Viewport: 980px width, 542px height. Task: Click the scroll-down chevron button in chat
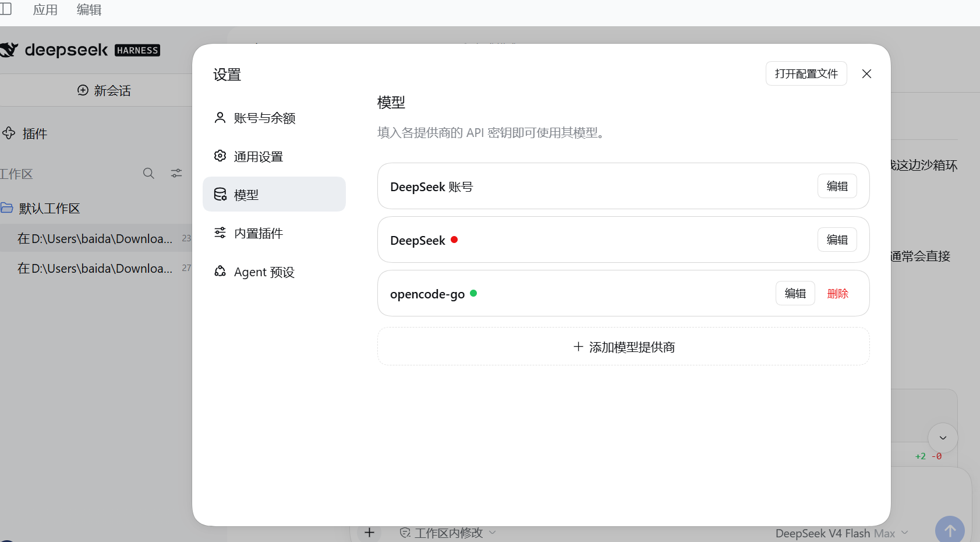[x=943, y=438]
